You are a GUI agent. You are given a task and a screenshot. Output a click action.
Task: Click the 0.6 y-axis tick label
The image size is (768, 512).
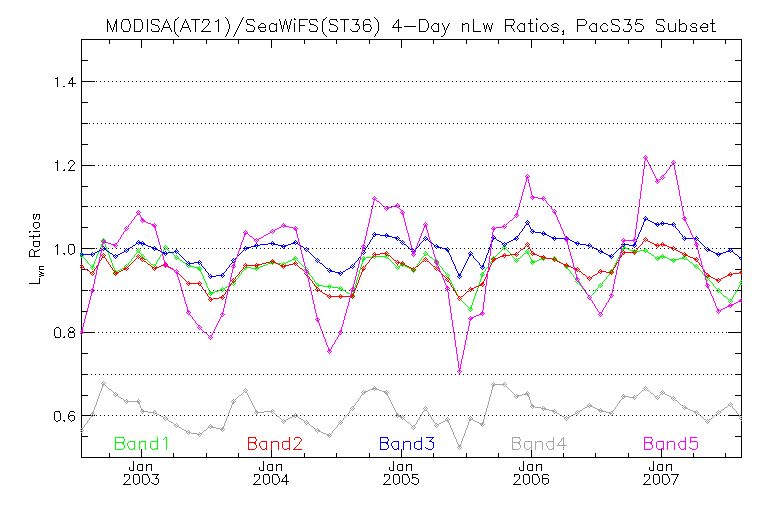click(65, 416)
